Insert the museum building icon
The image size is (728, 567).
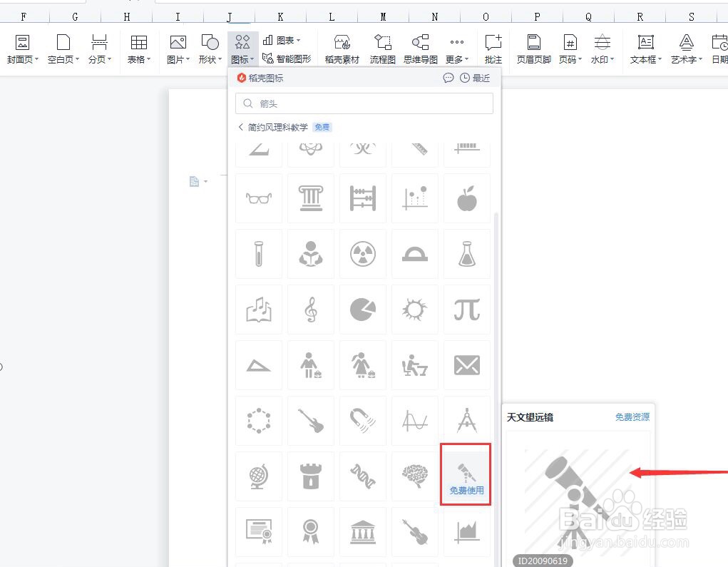coord(363,532)
